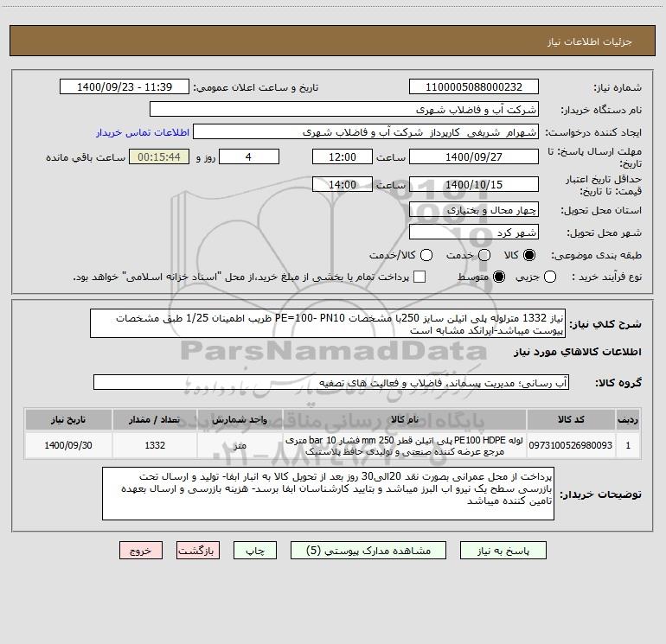Click the تعداد / مقدار column header

[155, 419]
